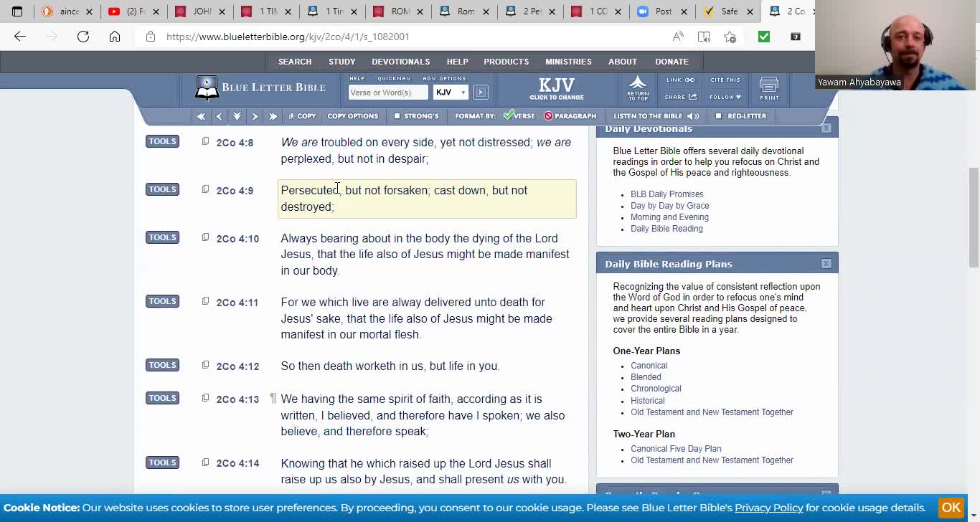Jump to previous book double-left arrow
The image size is (980, 522).
tap(201, 116)
